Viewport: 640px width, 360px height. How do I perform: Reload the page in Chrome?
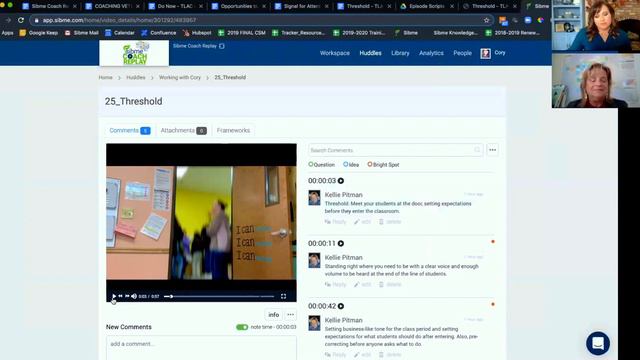(x=21, y=20)
